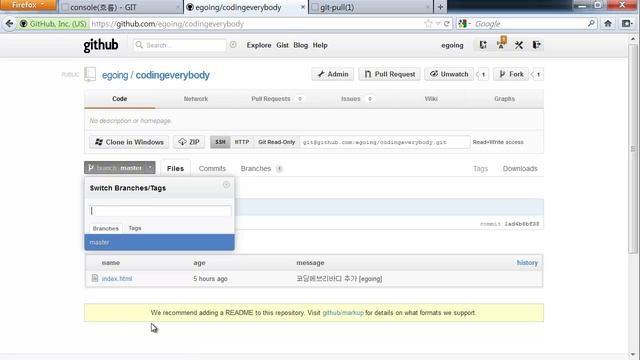640x360 pixels.
Task: Open the notifications icon with orange badge
Action: click(x=501, y=44)
